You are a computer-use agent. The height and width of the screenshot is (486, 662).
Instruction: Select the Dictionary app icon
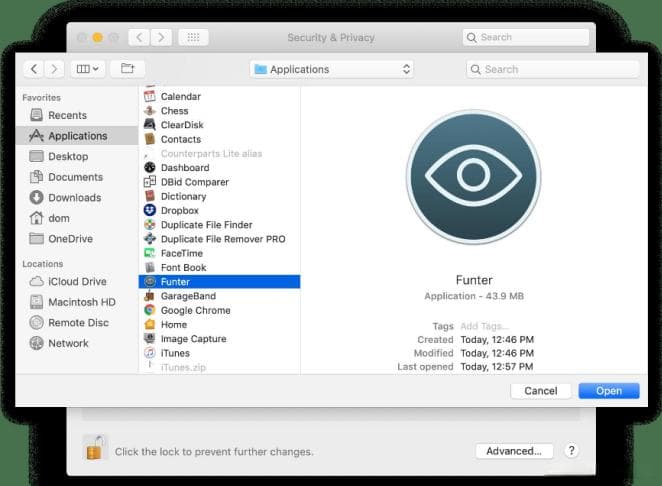[150, 196]
